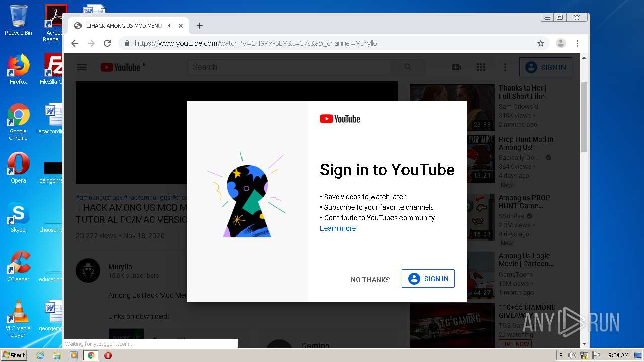Click the Opera taskbar icon

coord(108,355)
